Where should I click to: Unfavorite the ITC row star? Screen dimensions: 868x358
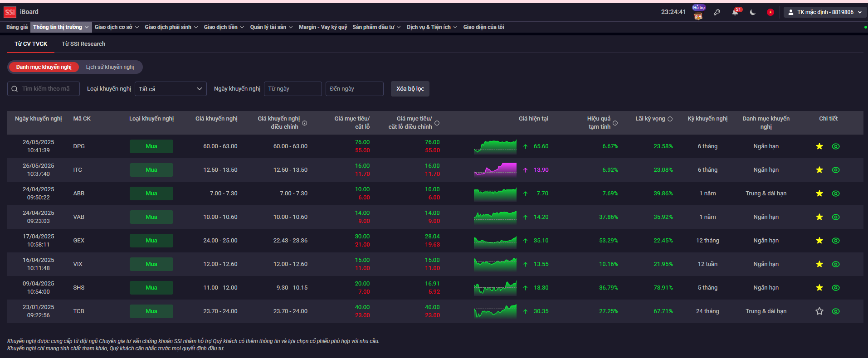[x=819, y=170]
